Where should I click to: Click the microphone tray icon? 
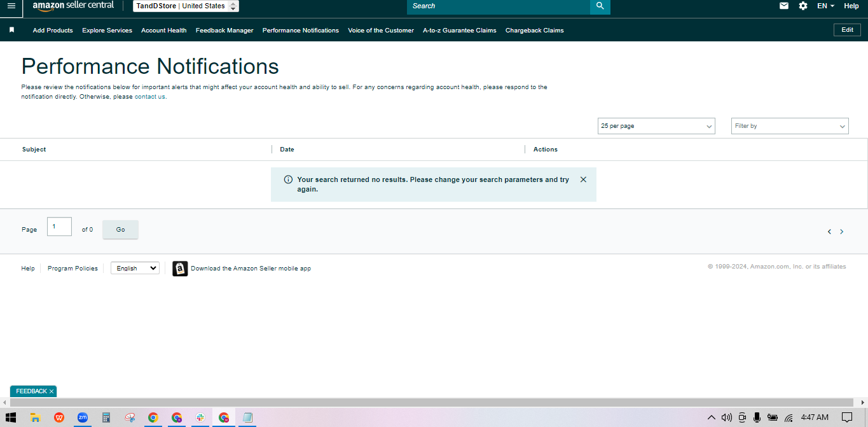(757, 417)
